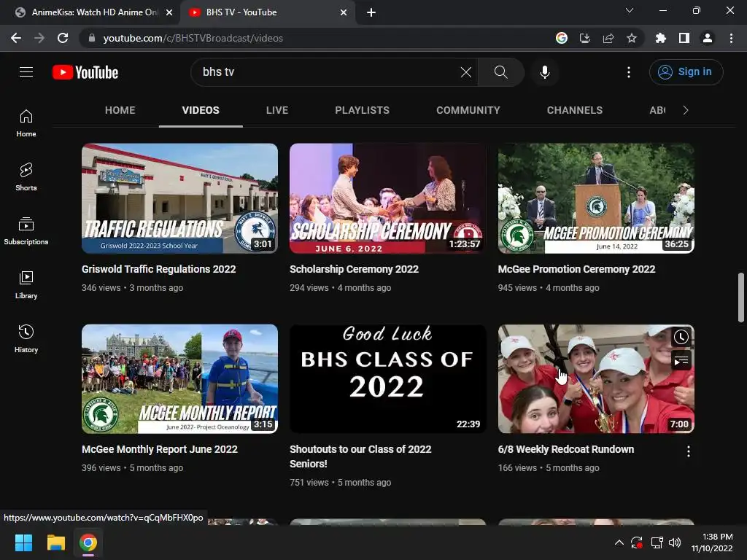Click install app icon in address bar

[585, 38]
